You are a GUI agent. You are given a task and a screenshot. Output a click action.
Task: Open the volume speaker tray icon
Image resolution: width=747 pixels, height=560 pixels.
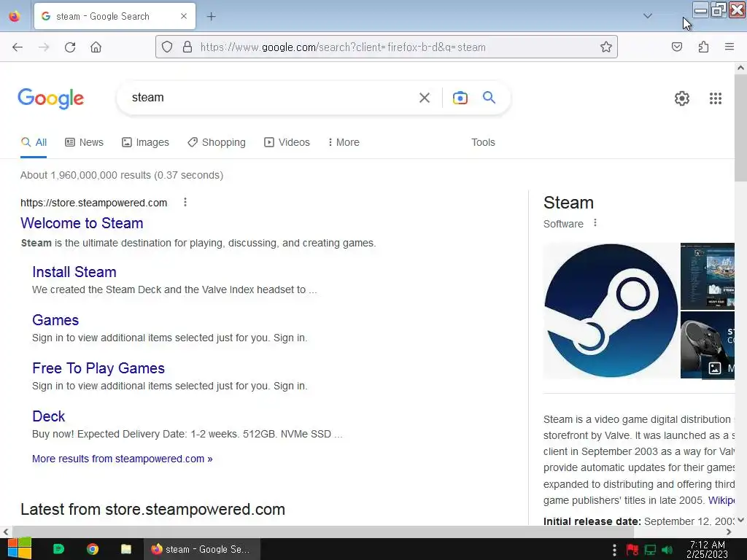(x=667, y=550)
